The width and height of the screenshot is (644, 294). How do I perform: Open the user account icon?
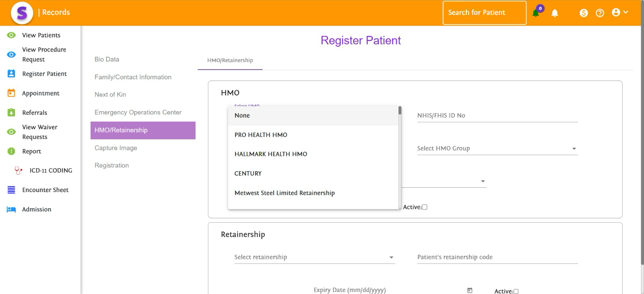(x=616, y=12)
